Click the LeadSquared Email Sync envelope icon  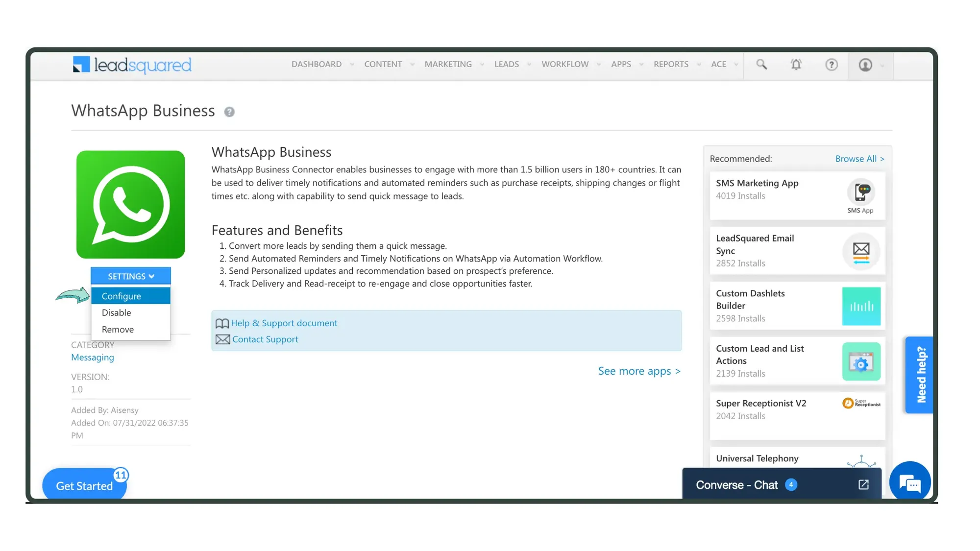(861, 251)
